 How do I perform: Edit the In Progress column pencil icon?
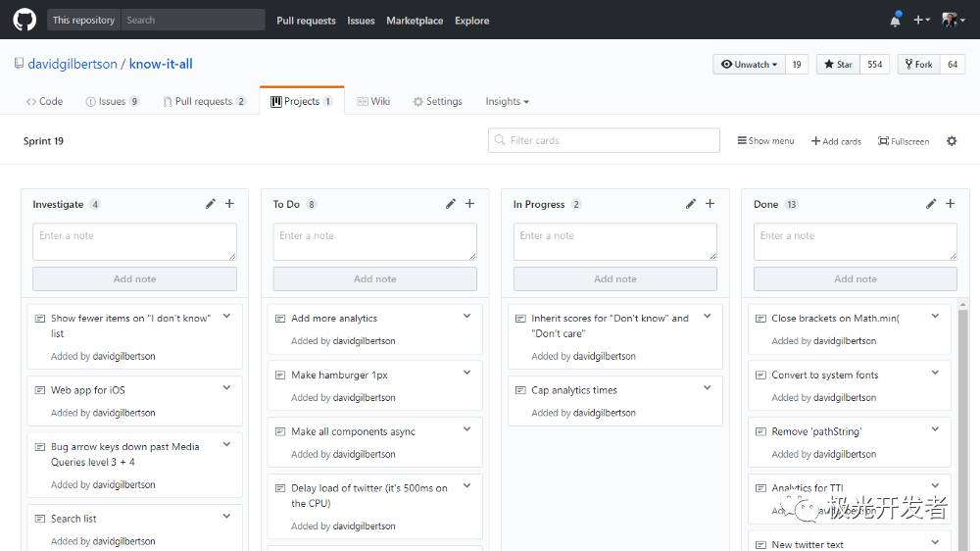pyautogui.click(x=691, y=204)
